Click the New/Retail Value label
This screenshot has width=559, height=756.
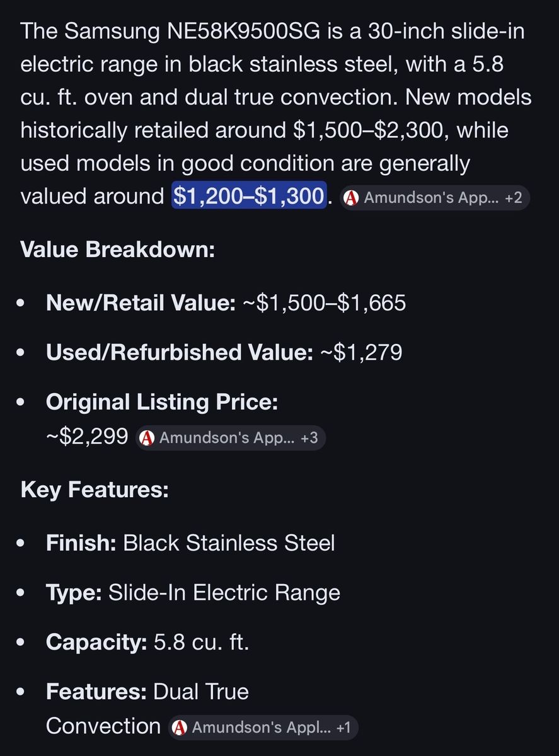(141, 303)
